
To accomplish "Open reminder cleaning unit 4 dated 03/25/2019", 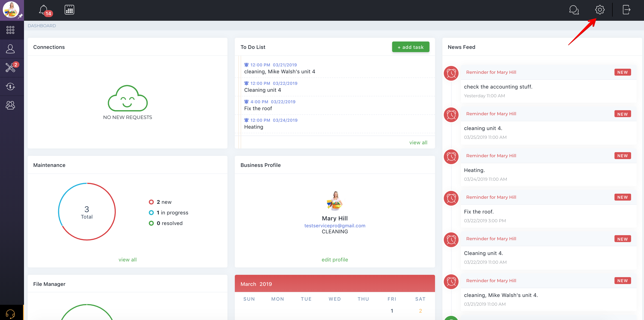I will 483,128.
